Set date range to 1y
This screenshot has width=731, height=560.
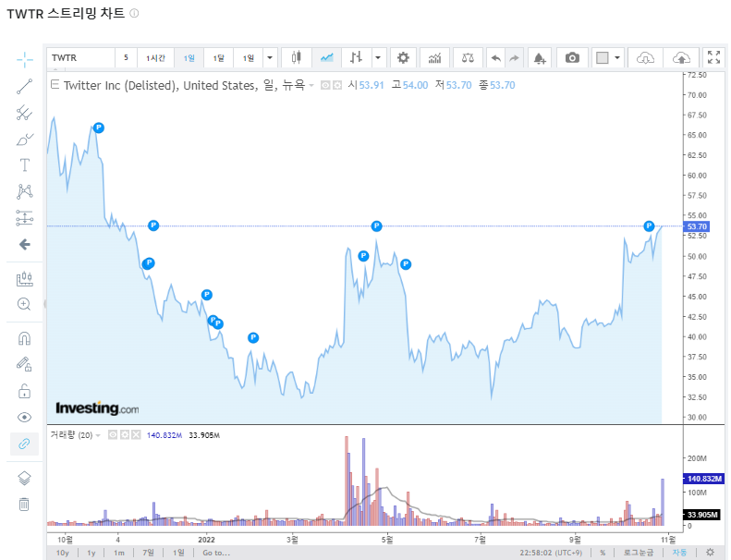[91, 553]
